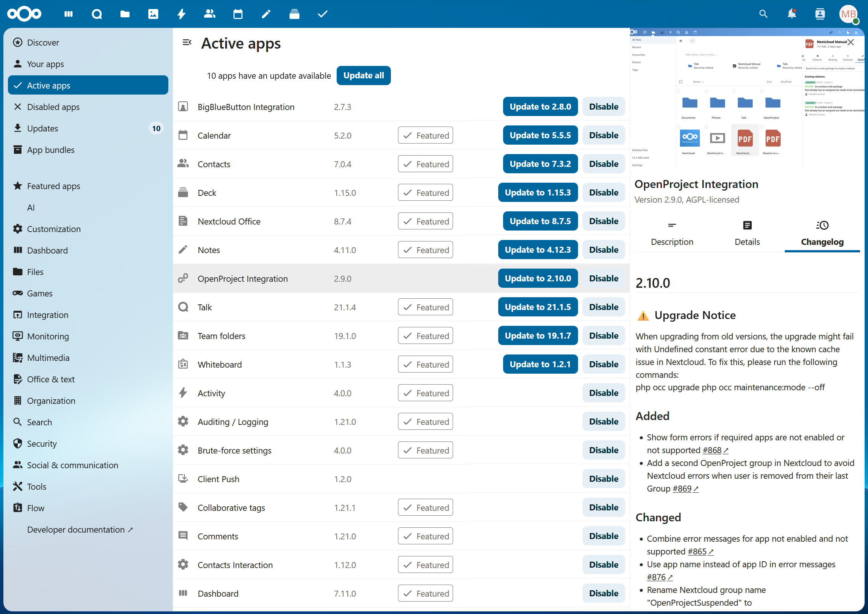Collapse the apps list with the chevron icon
The width and height of the screenshot is (868, 614).
(187, 42)
